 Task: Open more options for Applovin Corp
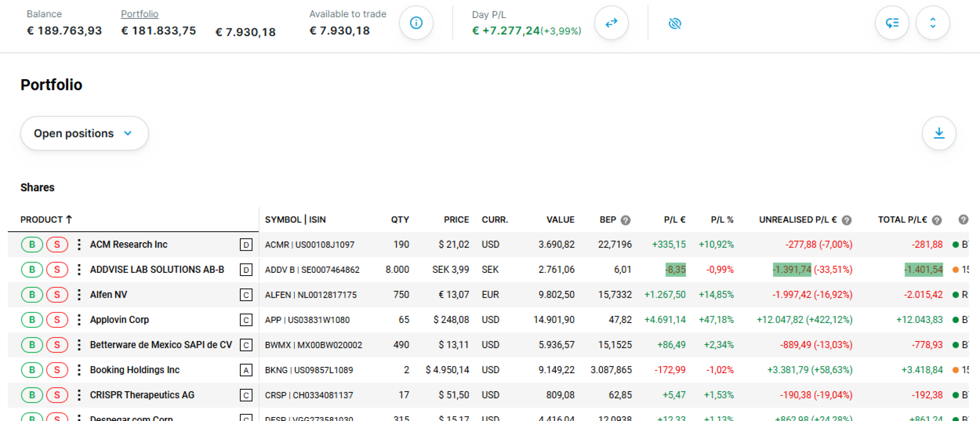click(x=79, y=320)
